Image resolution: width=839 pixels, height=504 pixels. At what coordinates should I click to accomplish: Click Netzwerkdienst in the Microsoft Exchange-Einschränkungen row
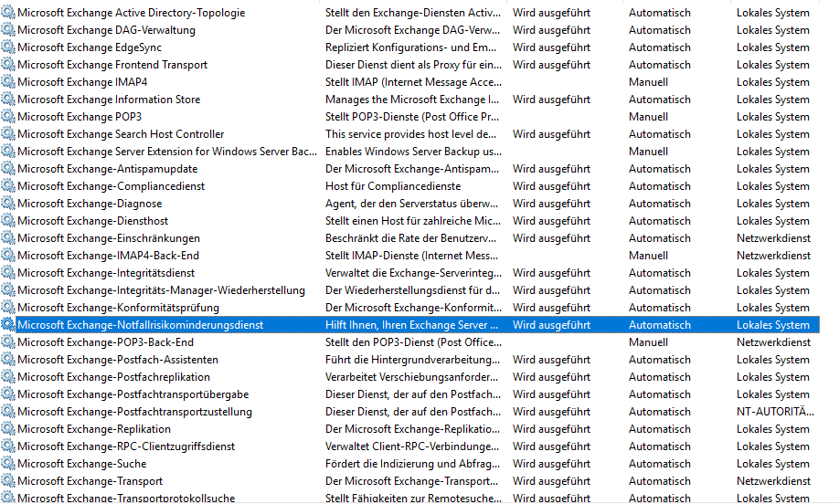[x=773, y=238]
